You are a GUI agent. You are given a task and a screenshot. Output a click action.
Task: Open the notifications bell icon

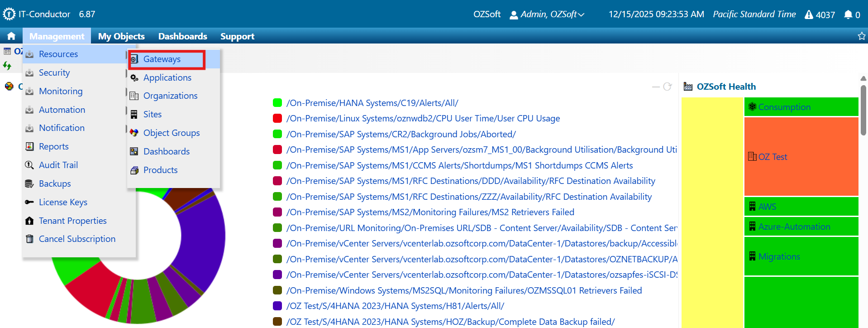[x=848, y=14]
